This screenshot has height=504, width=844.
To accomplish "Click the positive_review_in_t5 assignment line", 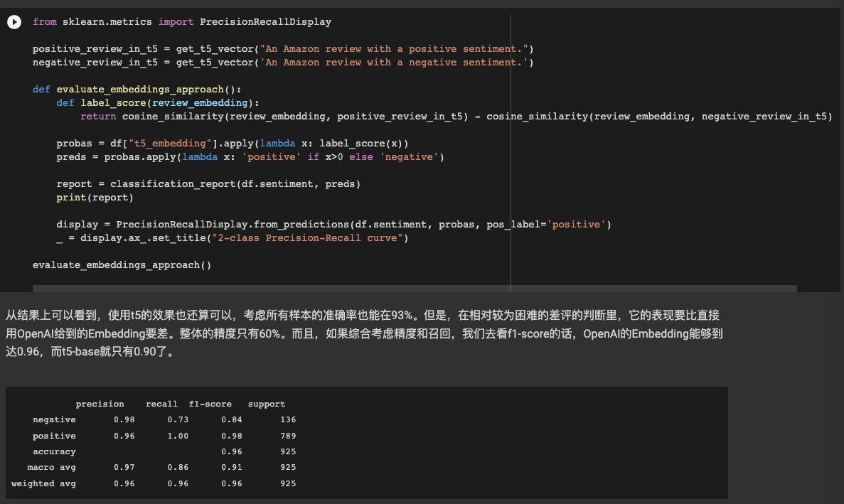I will [283, 49].
